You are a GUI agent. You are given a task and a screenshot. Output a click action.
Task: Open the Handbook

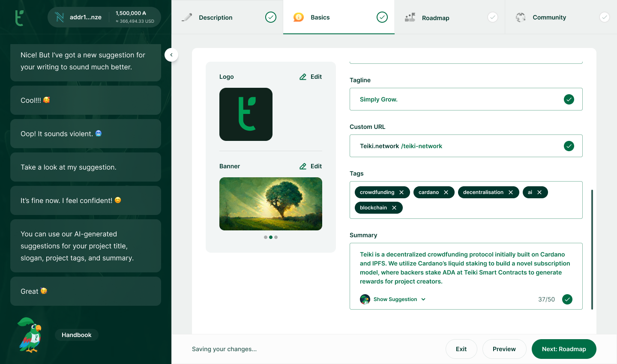77,335
